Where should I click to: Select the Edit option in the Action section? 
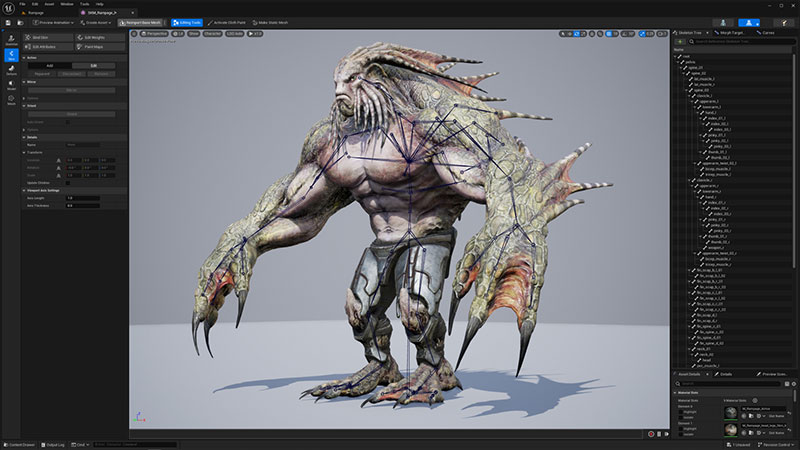[x=93, y=66]
